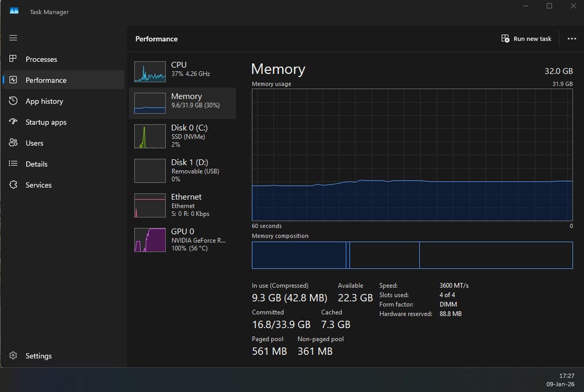
Task: Select SSD (NVMe) disk entry text
Action: [188, 137]
